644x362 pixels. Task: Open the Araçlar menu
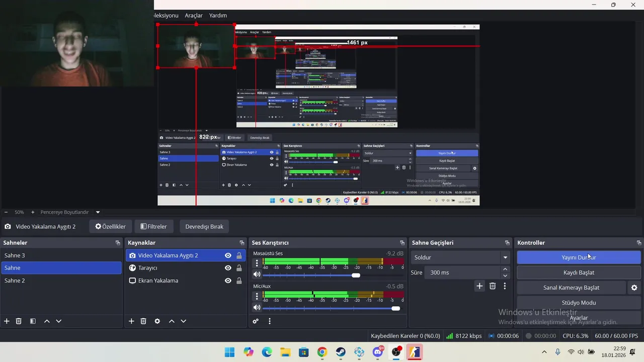click(x=194, y=16)
